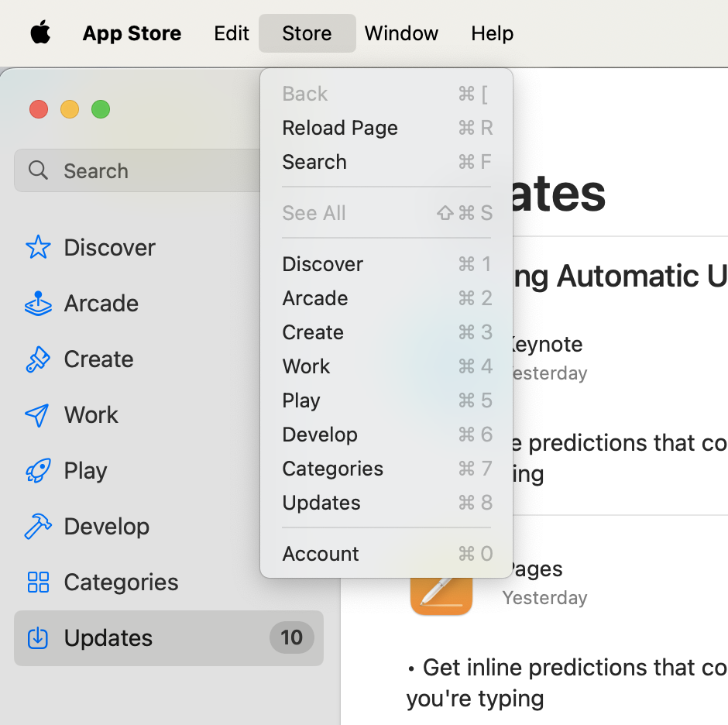
Task: Click the Create paintbrush icon
Action: tap(37, 359)
